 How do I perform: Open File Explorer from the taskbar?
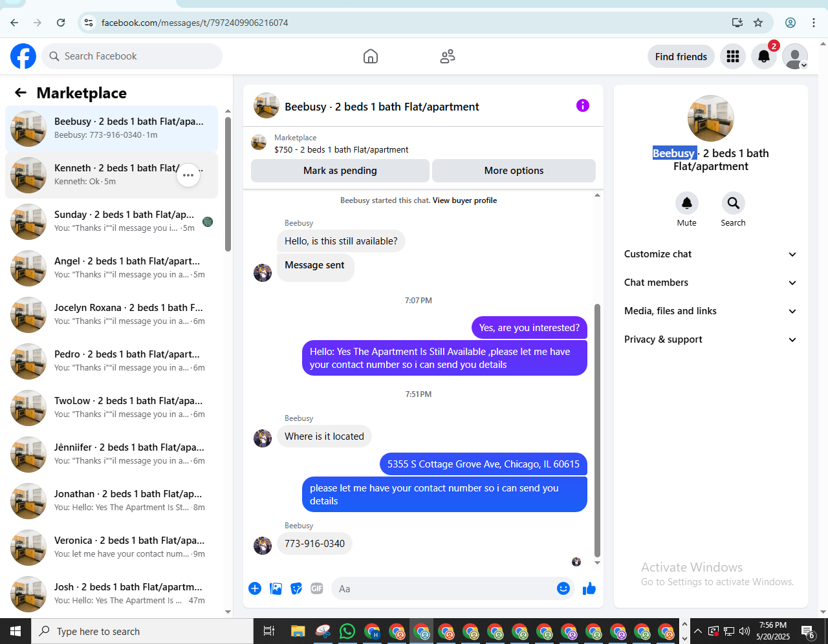coord(298,631)
